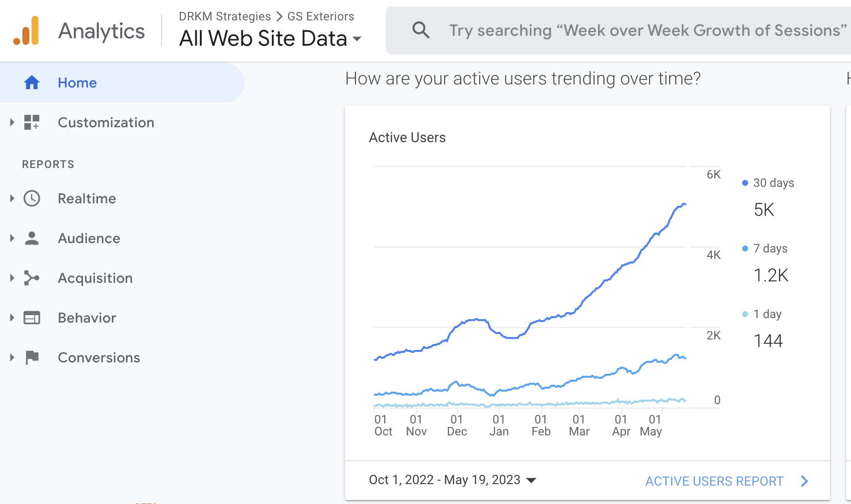Select Behavior in the reports menu
Image resolution: width=851 pixels, height=504 pixels.
(87, 318)
